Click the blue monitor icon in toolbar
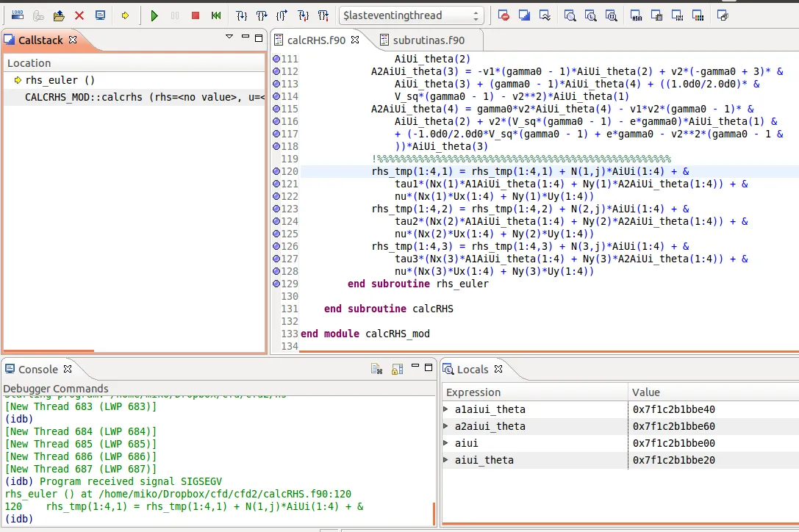This screenshot has width=799, height=532. pos(101,15)
